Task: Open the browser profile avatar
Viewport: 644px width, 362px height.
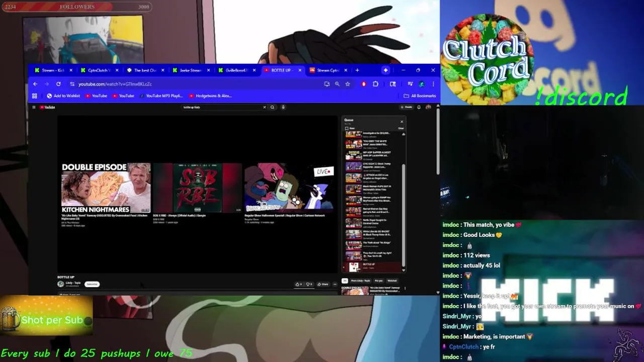Action: (422, 84)
